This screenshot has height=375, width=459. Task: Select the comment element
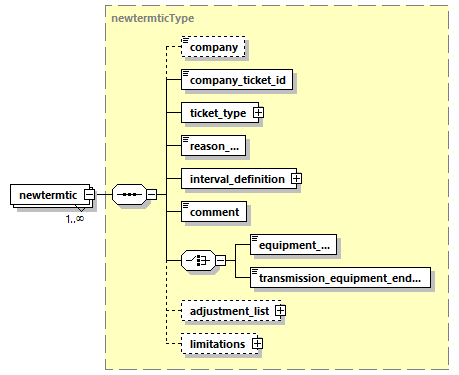point(214,212)
